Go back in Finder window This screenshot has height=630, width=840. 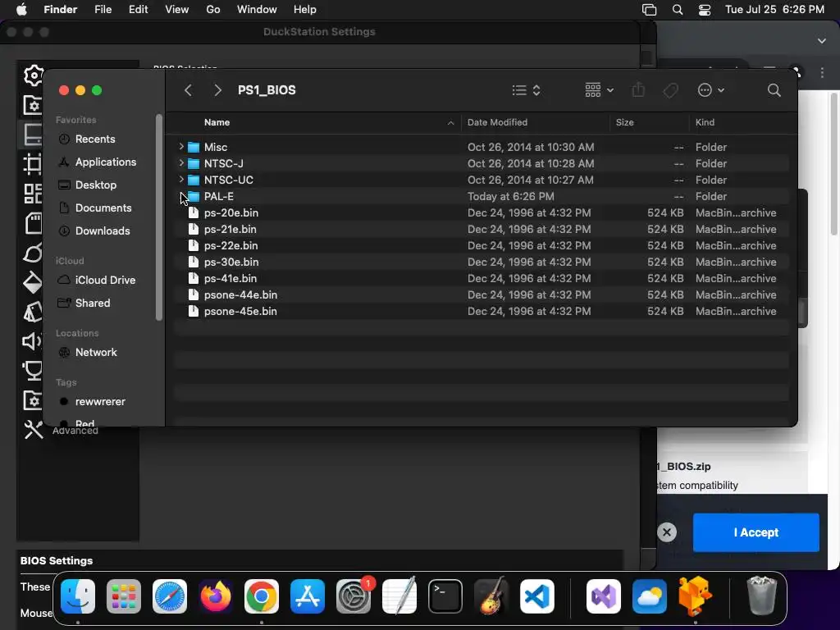point(188,90)
